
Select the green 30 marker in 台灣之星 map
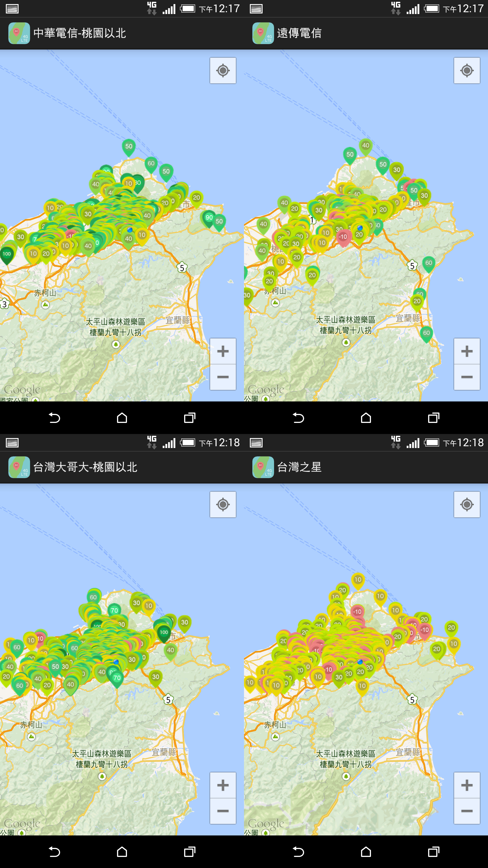tap(339, 679)
